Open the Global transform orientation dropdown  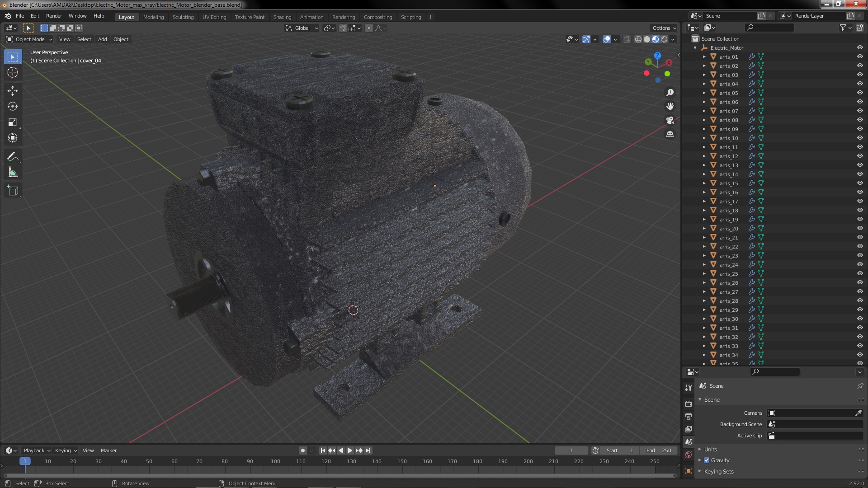(302, 28)
